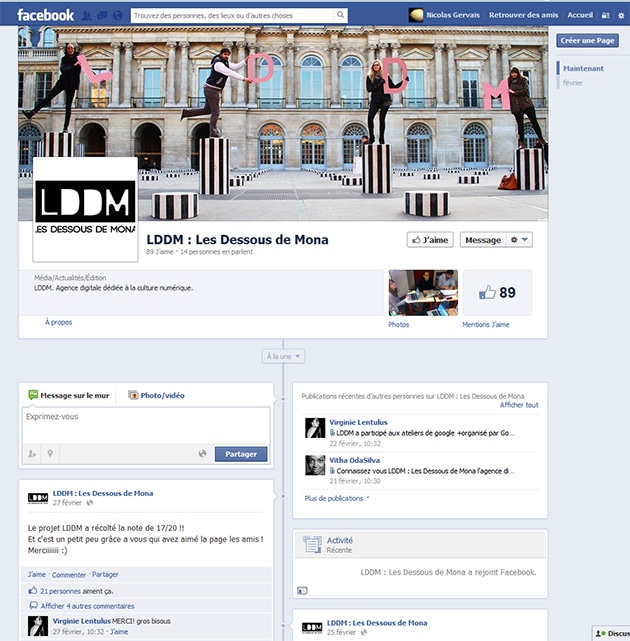Go to Accueil home page
The width and height of the screenshot is (630, 641).
coord(580,15)
